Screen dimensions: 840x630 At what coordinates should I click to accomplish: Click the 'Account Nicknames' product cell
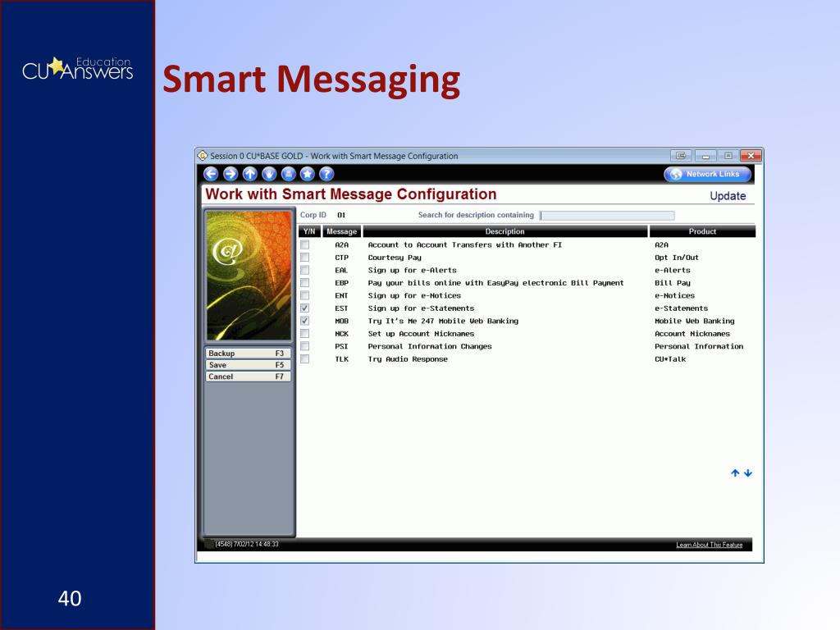(692, 334)
